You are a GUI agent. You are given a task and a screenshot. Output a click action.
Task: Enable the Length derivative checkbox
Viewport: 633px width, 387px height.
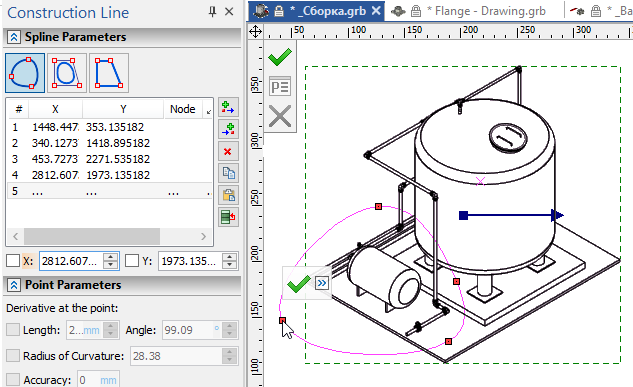(x=13, y=330)
